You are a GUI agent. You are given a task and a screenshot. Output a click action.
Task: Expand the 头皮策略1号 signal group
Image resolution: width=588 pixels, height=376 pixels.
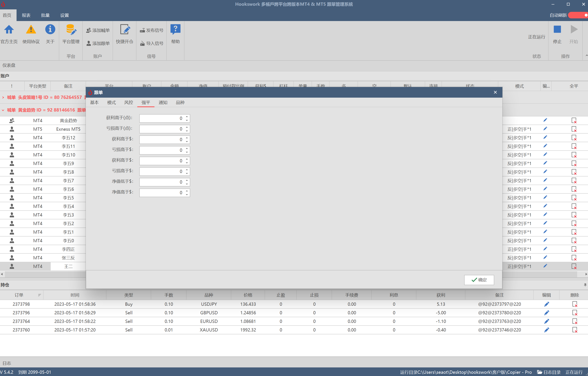(x=3, y=97)
